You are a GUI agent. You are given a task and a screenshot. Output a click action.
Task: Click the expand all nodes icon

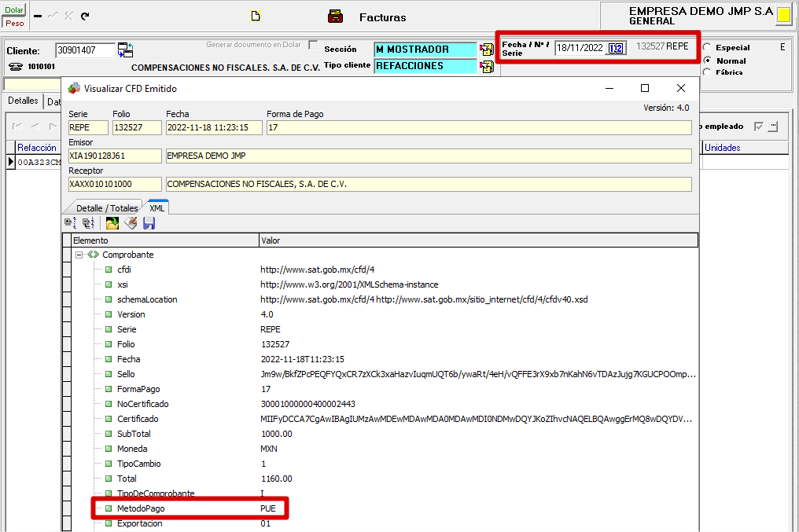point(71,223)
